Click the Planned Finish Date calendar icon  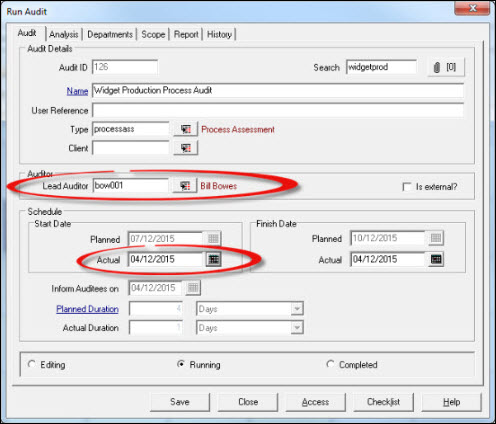point(436,238)
